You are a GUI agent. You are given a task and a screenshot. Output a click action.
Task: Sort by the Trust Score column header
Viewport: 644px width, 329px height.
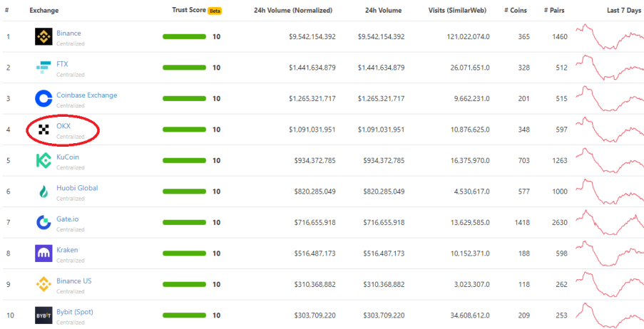pos(189,10)
